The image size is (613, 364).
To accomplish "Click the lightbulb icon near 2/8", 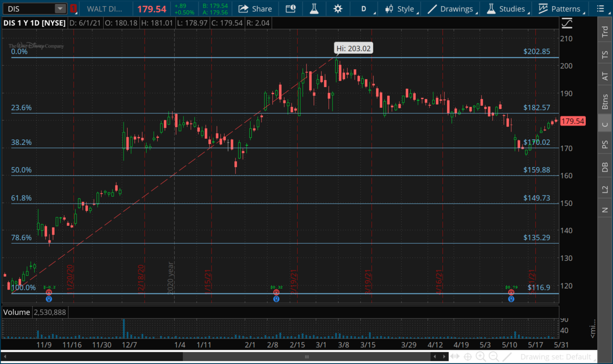I will click(x=276, y=299).
